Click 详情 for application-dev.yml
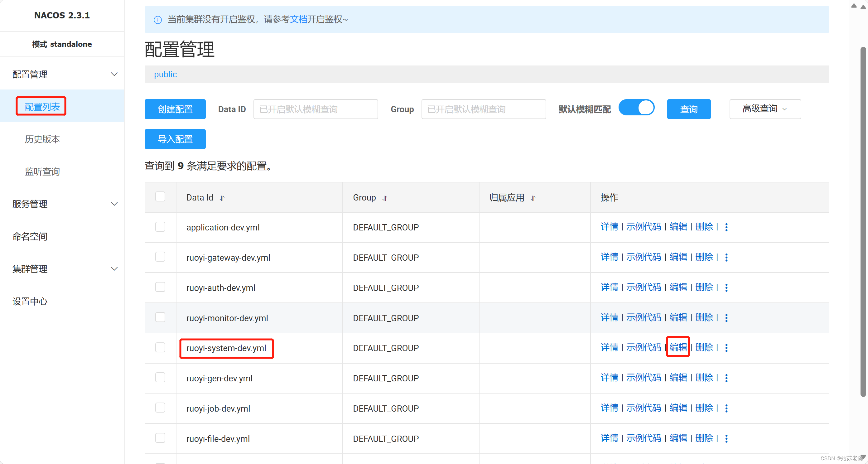 (609, 226)
